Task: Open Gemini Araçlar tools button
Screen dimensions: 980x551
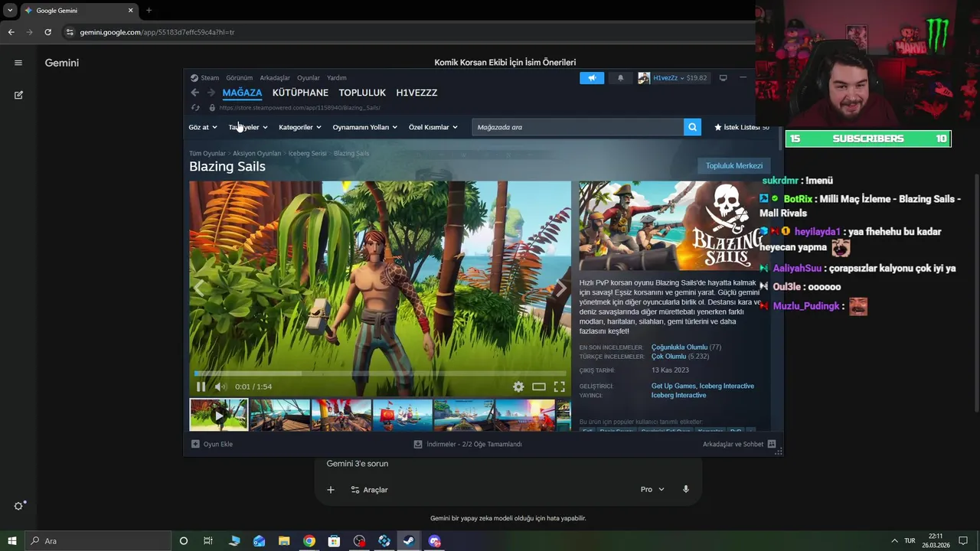Action: tap(369, 490)
